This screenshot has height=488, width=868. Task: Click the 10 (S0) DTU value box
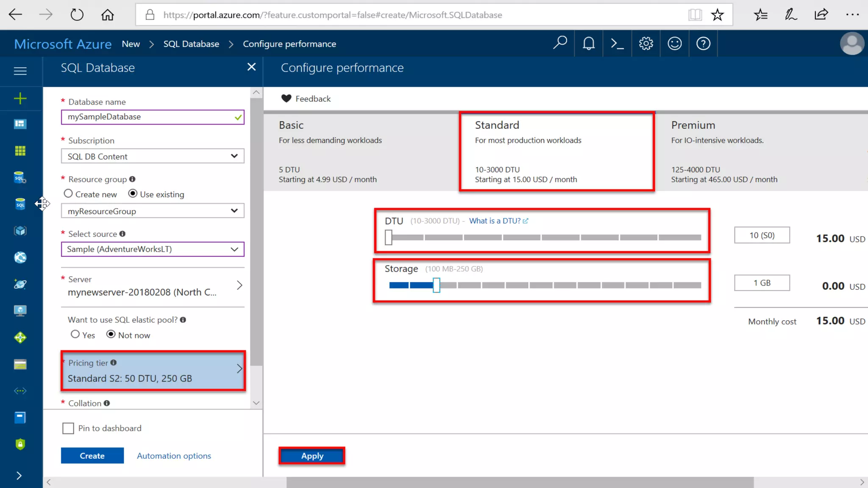(x=762, y=235)
